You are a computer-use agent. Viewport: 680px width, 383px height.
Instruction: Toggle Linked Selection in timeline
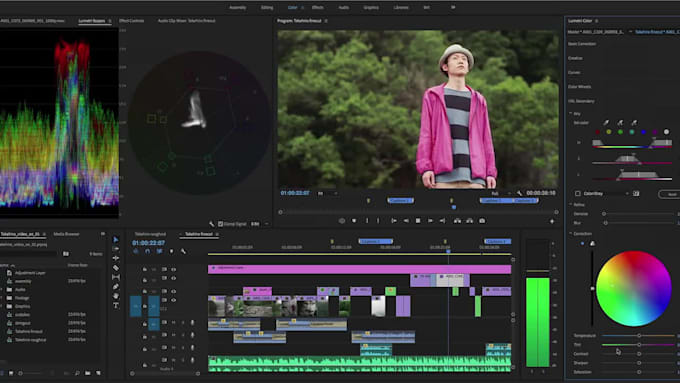point(159,251)
